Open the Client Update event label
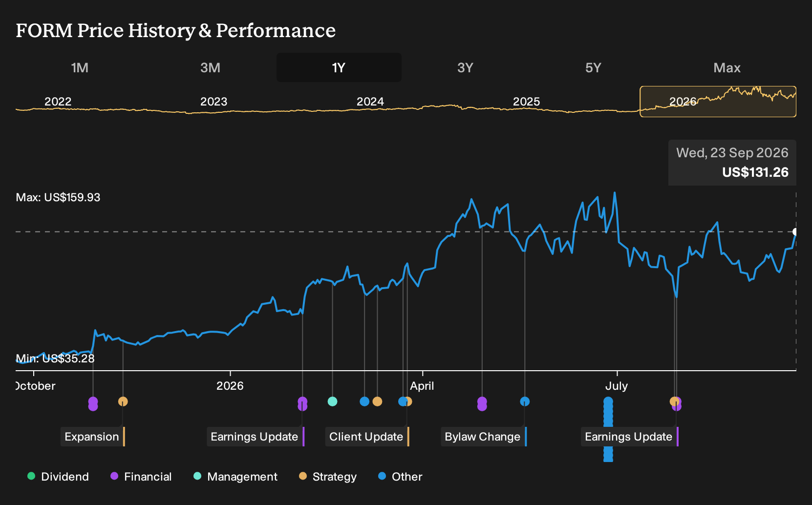Viewport: 812px width, 505px height. [367, 437]
